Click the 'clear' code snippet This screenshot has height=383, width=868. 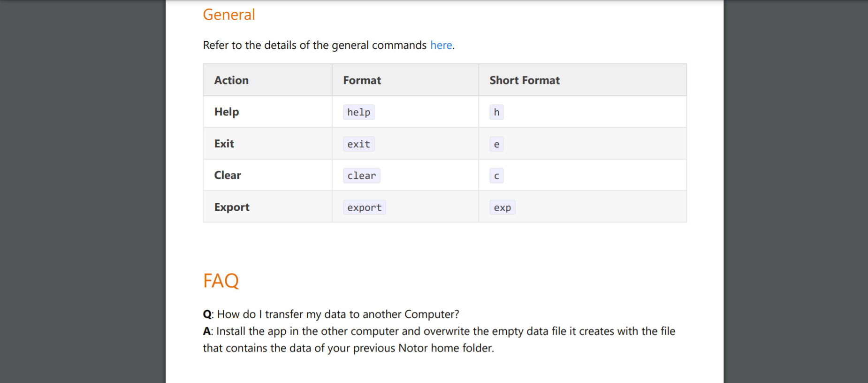362,176
